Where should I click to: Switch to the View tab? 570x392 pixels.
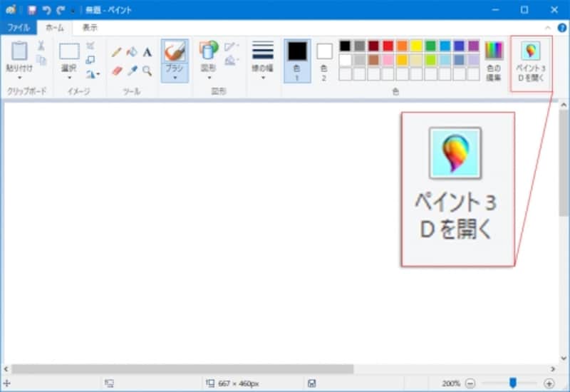(x=90, y=28)
